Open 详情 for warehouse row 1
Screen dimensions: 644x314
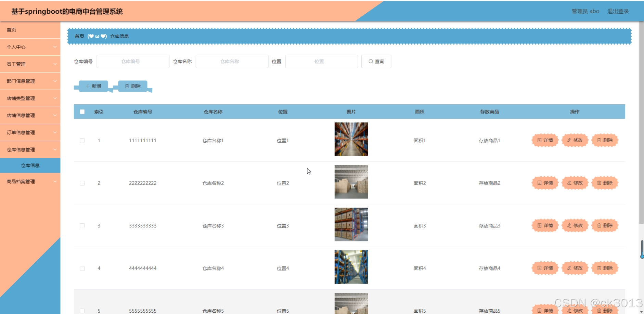545,140
